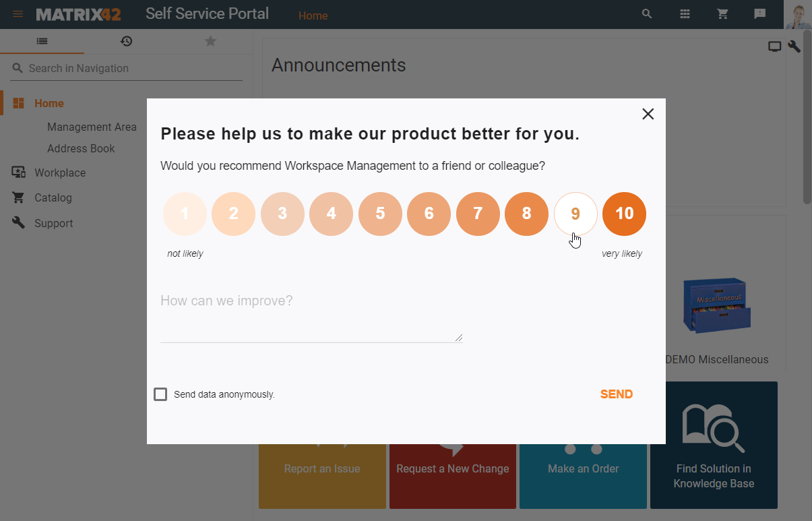Open Catalog in navigation
812x521 pixels.
coord(53,198)
